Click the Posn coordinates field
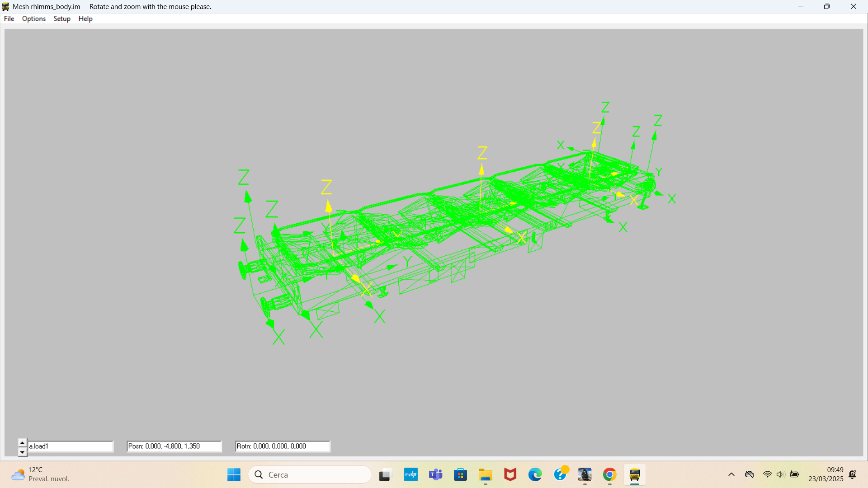Image resolution: width=868 pixels, height=488 pixels. [x=174, y=446]
